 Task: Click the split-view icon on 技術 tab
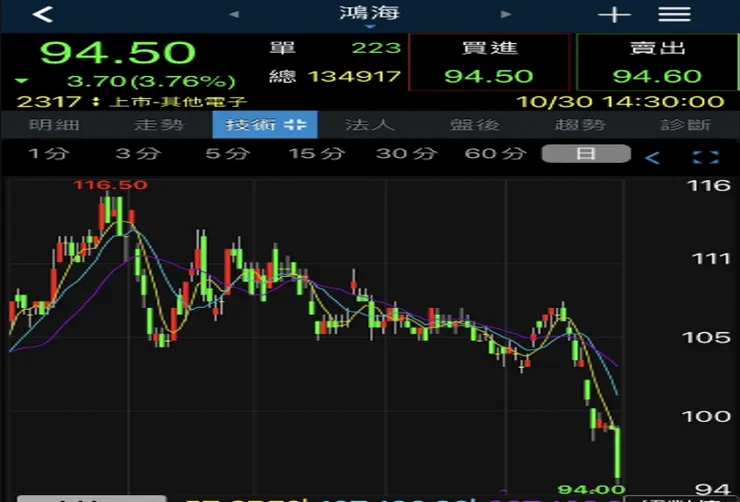pos(296,125)
